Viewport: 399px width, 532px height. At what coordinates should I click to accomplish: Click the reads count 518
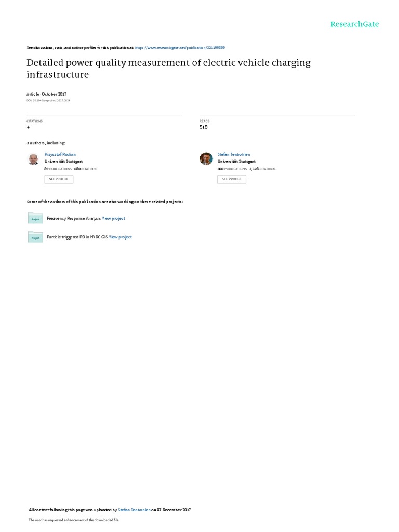(x=204, y=127)
